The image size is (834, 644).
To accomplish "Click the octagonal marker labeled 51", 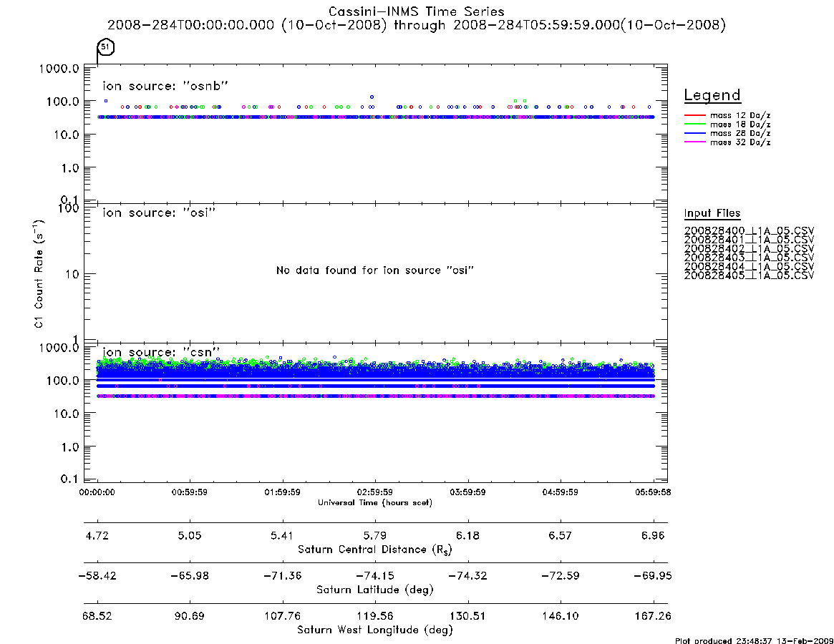I will tap(106, 47).
